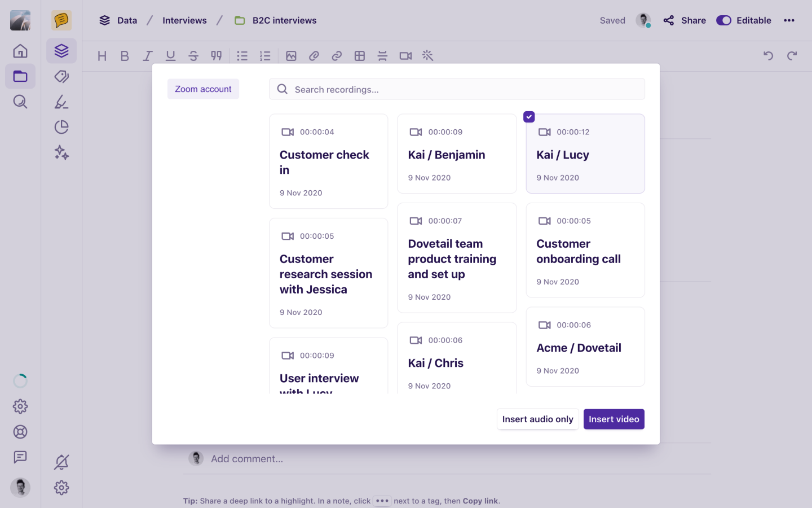Click Insert audio only button
The width and height of the screenshot is (812, 508).
point(537,419)
